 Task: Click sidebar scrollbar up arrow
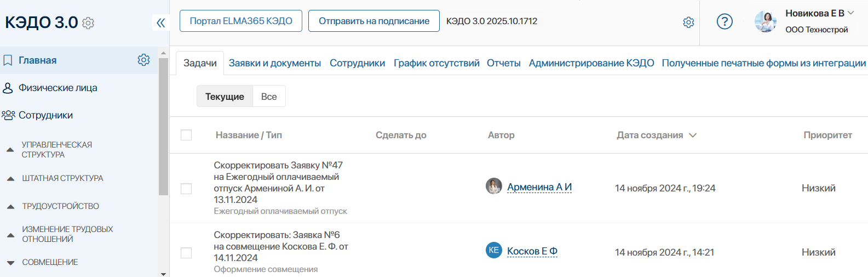(163, 53)
